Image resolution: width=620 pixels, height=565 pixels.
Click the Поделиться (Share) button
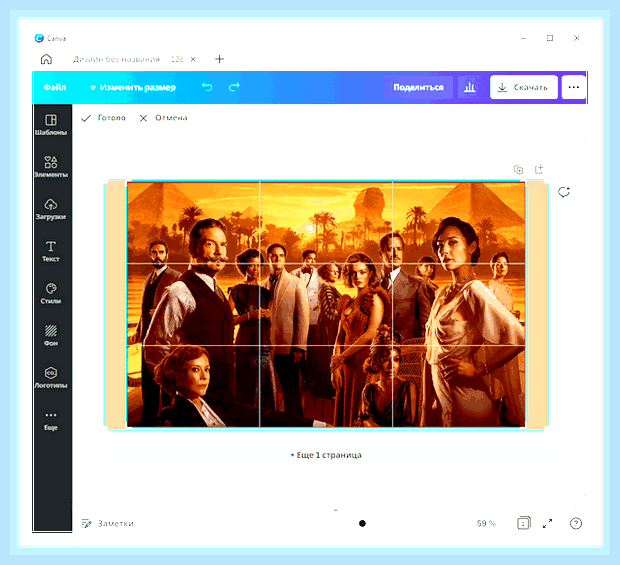[x=418, y=87]
